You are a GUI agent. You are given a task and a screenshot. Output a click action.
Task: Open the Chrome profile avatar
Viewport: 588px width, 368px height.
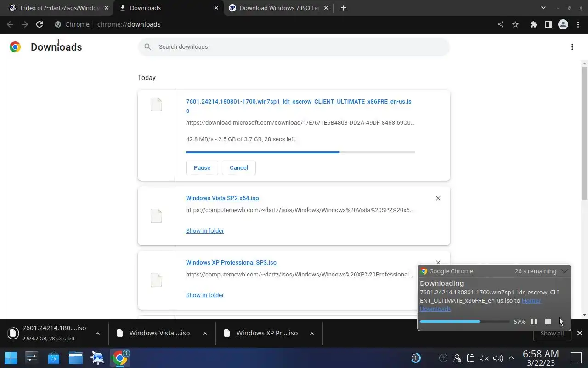tap(563, 24)
